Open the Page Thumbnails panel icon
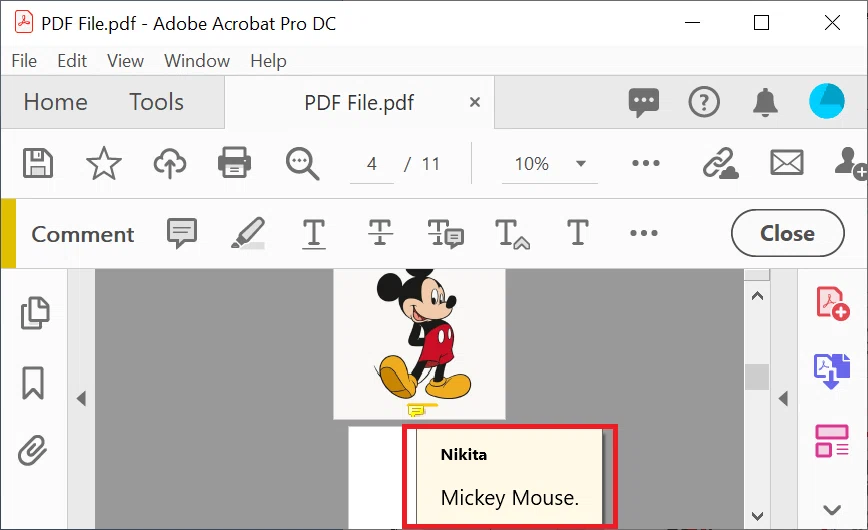 35,313
